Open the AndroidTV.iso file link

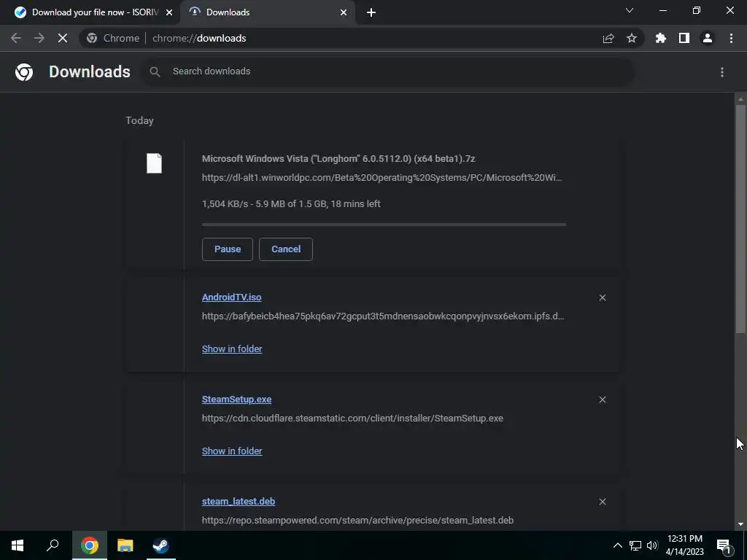(x=231, y=297)
